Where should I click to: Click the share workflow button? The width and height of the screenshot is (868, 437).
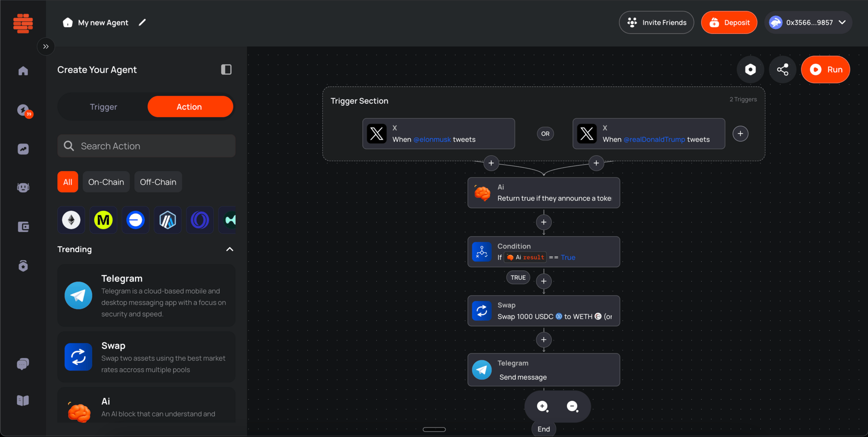783,70
